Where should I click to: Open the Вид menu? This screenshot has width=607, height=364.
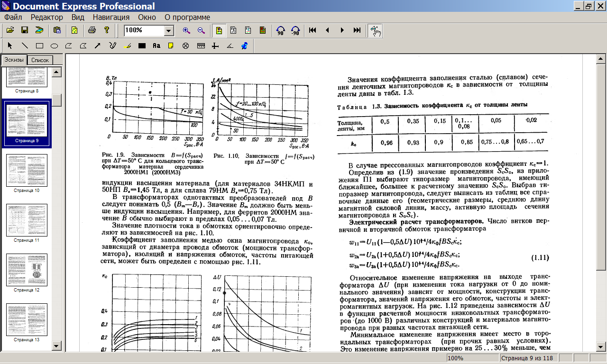pyautogui.click(x=78, y=17)
